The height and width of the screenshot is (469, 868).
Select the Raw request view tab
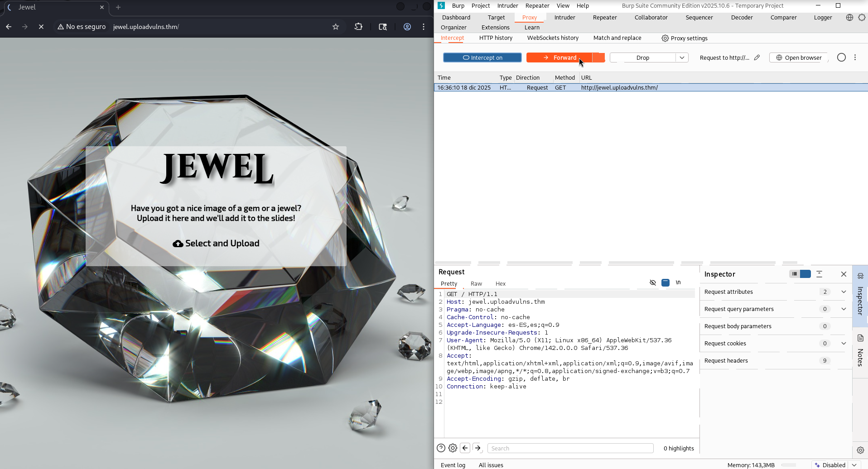[476, 283]
